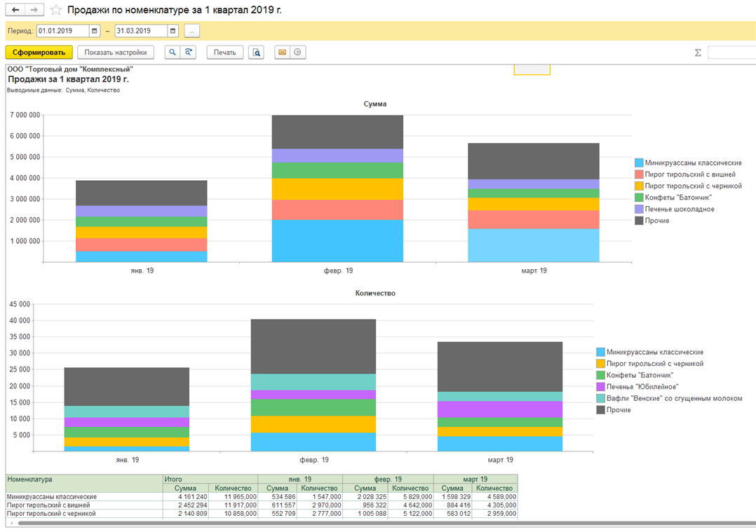Click the sigma sum icon
The image size is (756, 532).
[698, 53]
